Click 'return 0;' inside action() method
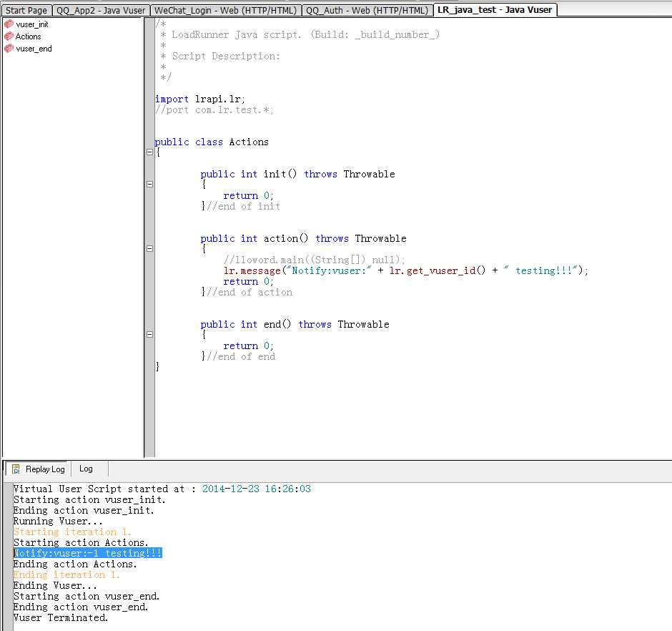The width and height of the screenshot is (672, 631). pos(248,281)
